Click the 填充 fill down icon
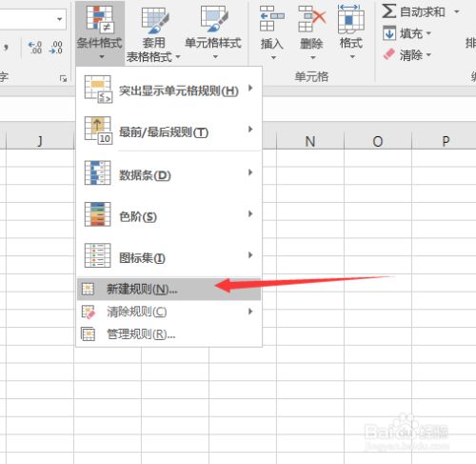 (389, 33)
